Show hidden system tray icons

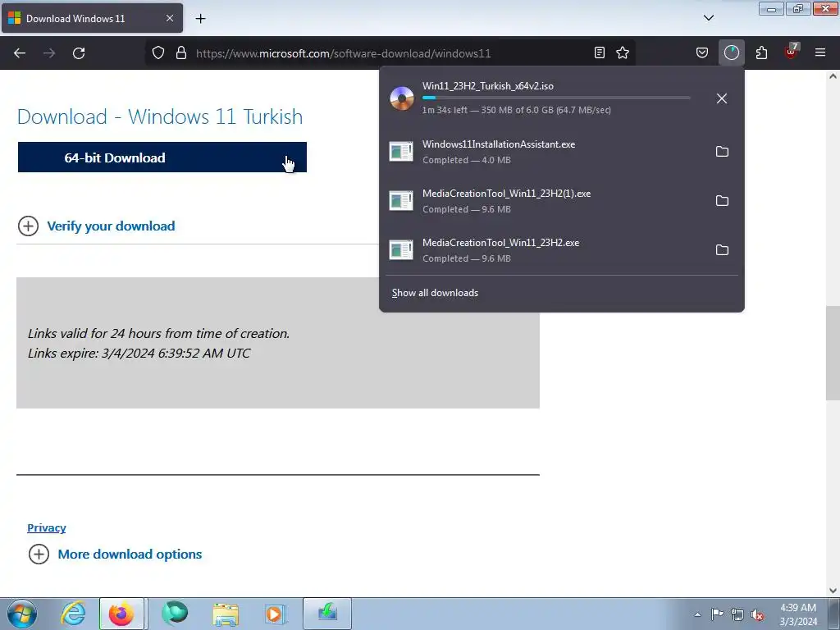tap(697, 614)
